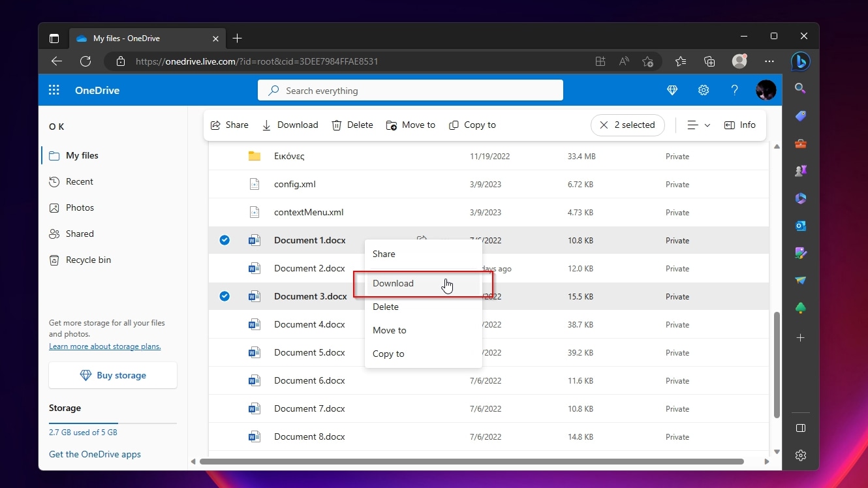Open the Microsoft 365 sidebar icon
The width and height of the screenshot is (868, 488).
click(800, 198)
